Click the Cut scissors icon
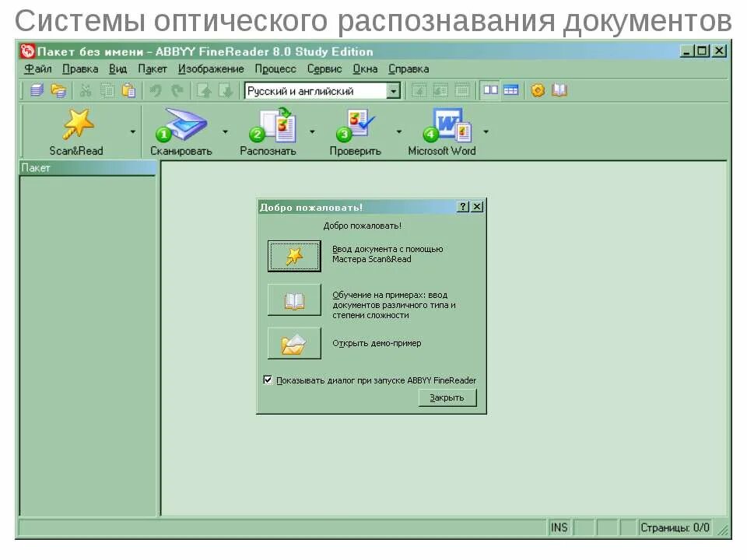This screenshot has height=560, width=747. pos(86,90)
